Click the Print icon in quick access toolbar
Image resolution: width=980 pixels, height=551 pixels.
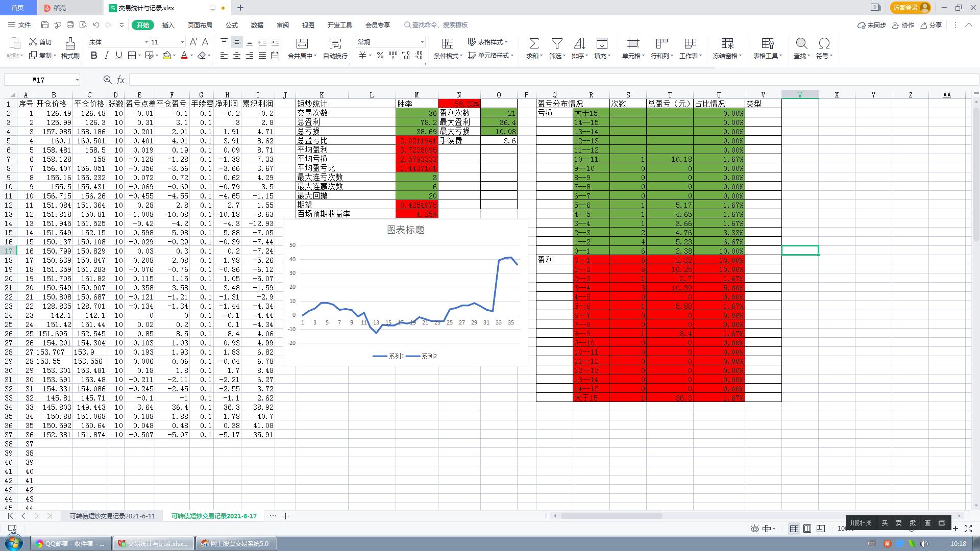coord(70,25)
